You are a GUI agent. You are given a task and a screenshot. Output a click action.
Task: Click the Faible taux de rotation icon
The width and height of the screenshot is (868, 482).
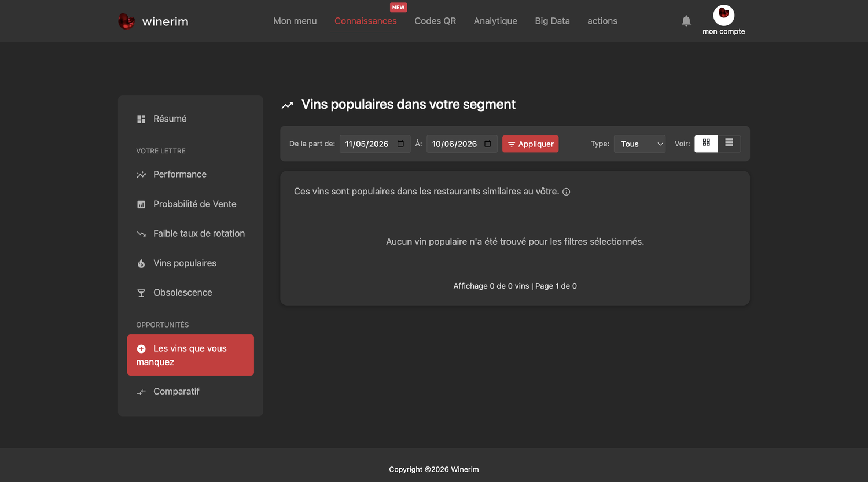pos(141,234)
